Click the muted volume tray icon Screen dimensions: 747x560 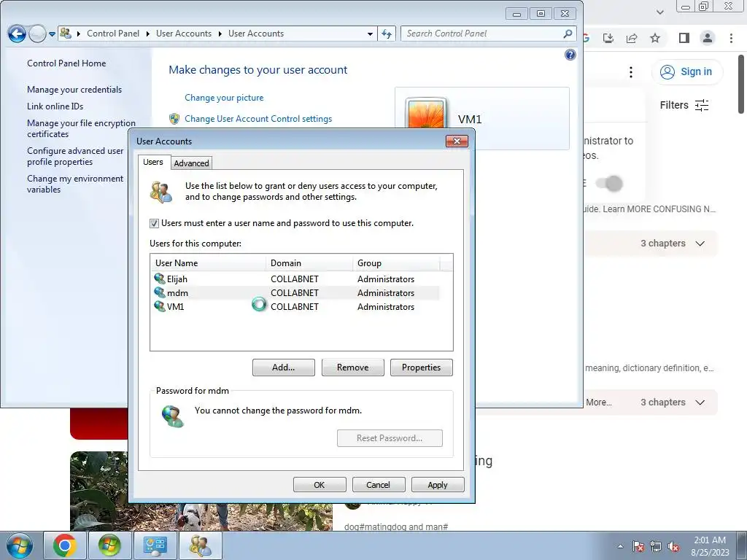coord(673,547)
